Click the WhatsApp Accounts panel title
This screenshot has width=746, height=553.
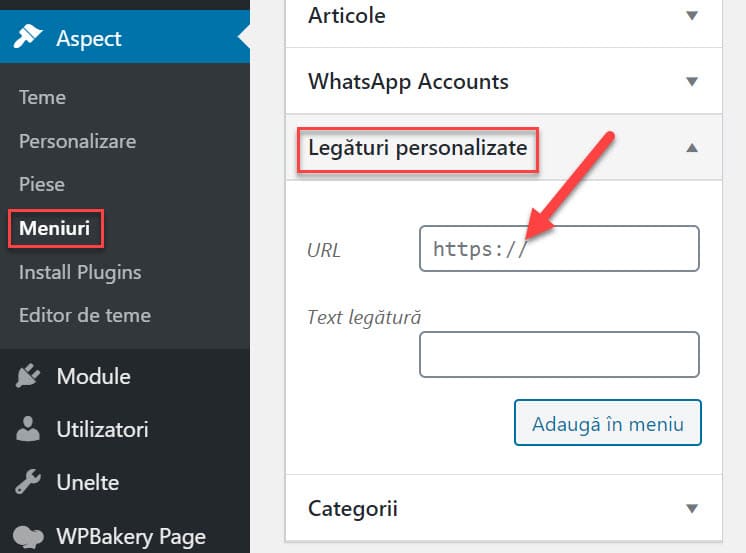(408, 82)
